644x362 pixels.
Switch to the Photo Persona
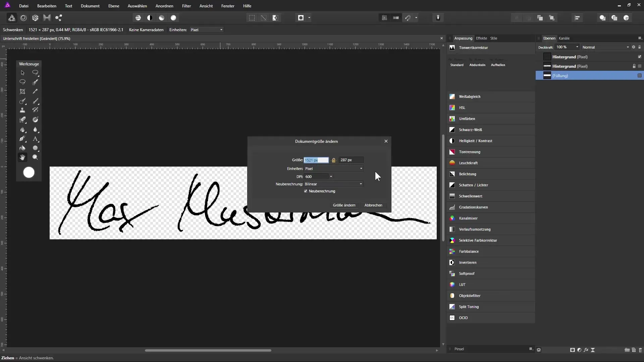11,18
